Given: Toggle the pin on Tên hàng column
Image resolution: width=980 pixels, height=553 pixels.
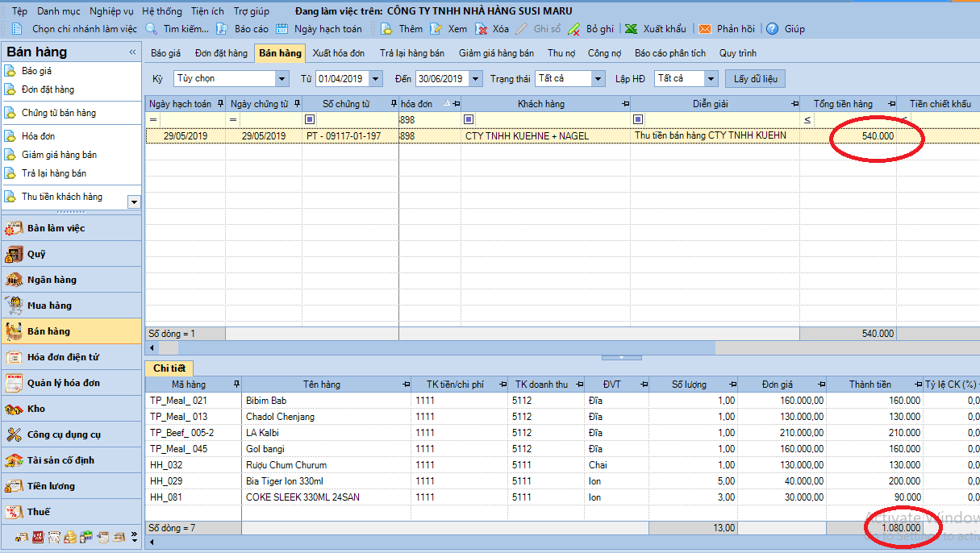Looking at the screenshot, I should click(x=406, y=385).
